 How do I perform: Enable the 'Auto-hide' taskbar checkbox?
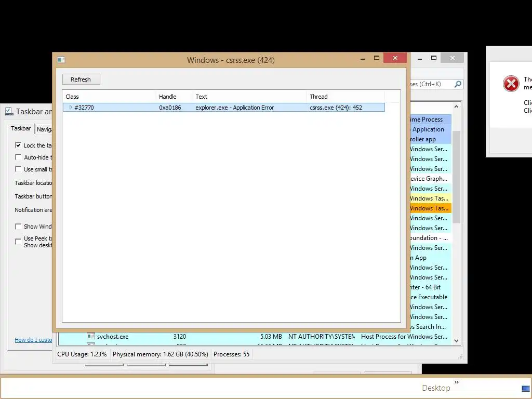pyautogui.click(x=18, y=157)
